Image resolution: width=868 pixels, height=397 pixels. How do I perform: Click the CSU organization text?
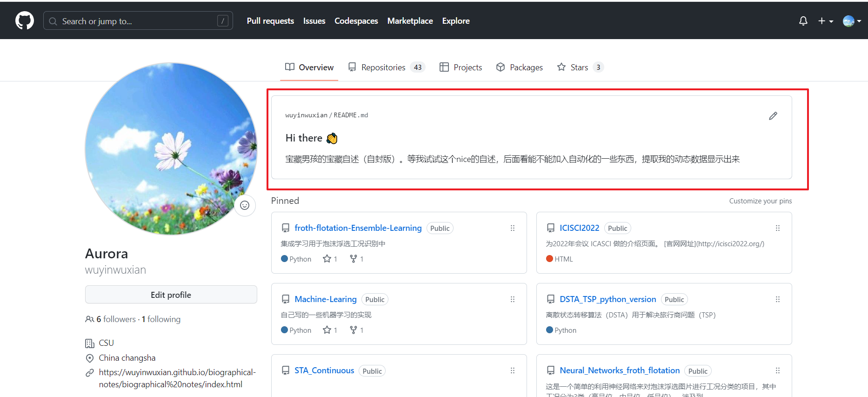tap(106, 343)
